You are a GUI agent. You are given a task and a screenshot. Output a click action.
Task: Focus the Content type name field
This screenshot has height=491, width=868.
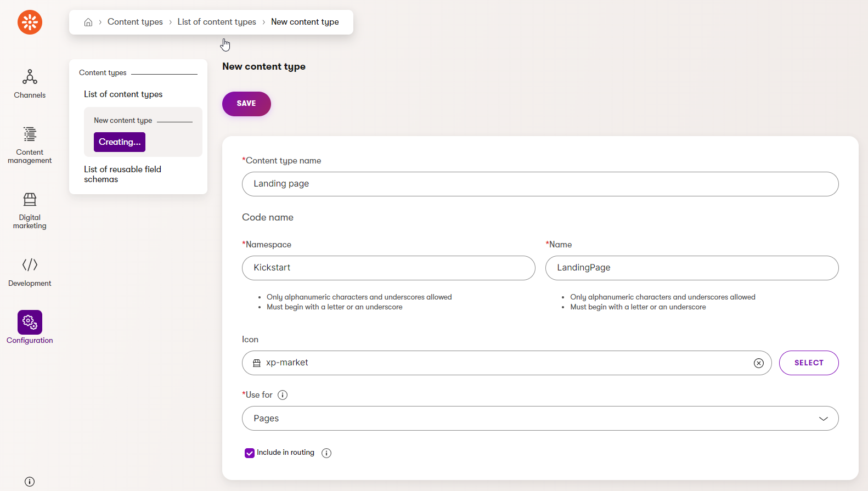(x=540, y=184)
